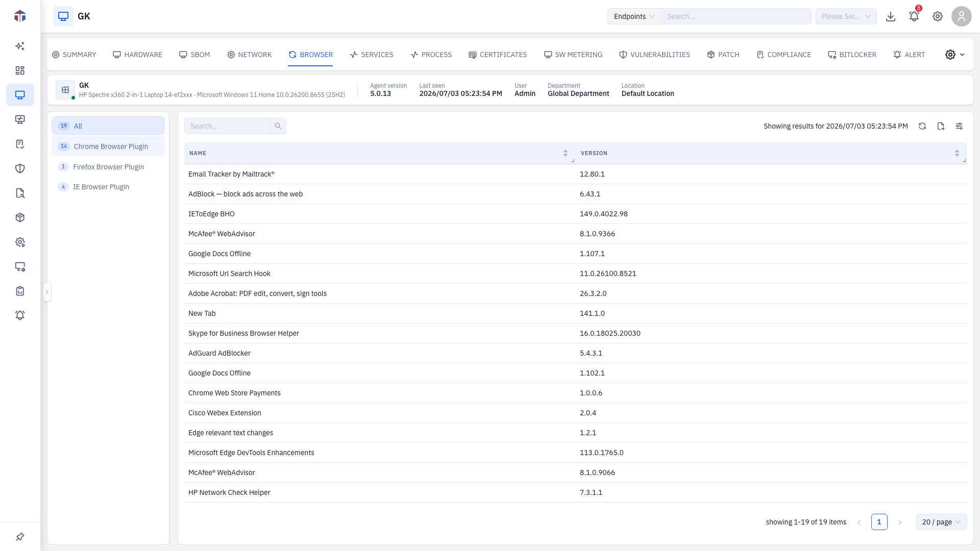This screenshot has width=980, height=551.
Task: Open the reports clipboard sidebar icon
Action: tap(20, 291)
